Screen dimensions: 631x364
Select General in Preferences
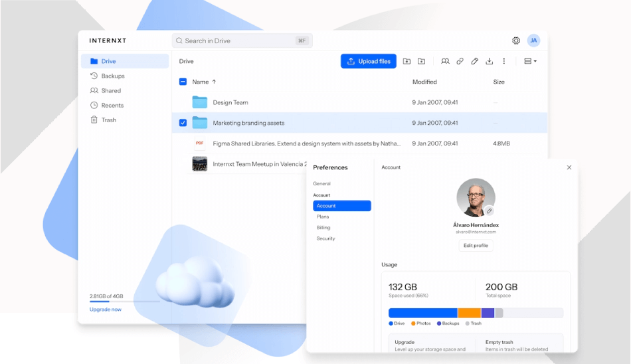coord(321,183)
